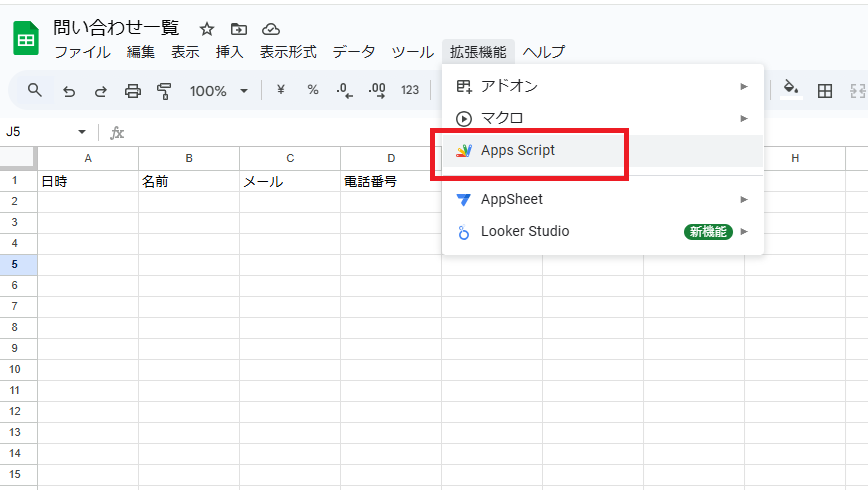Check the cloud save status icon
Viewport: 868px width, 490px height.
coord(271,29)
